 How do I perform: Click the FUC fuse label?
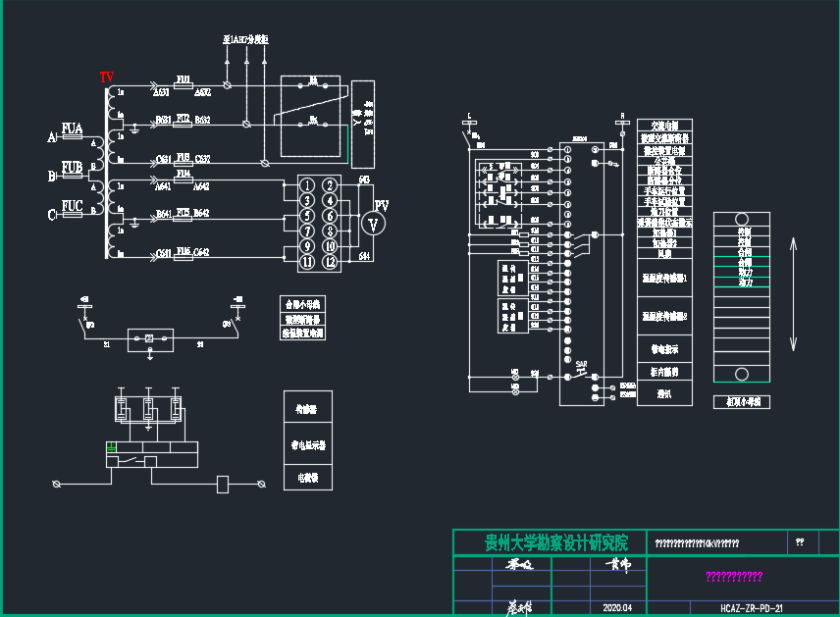point(72,206)
